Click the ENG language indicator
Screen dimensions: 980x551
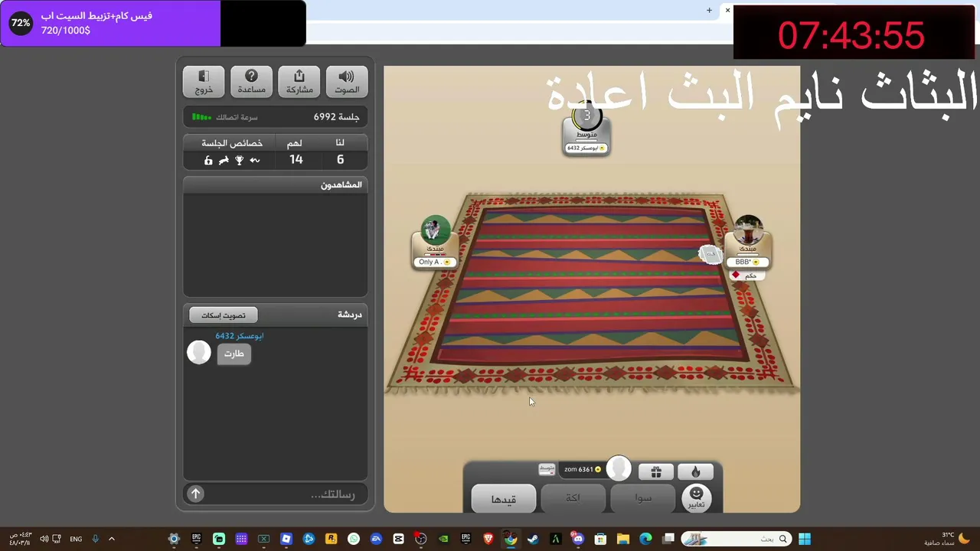click(76, 539)
